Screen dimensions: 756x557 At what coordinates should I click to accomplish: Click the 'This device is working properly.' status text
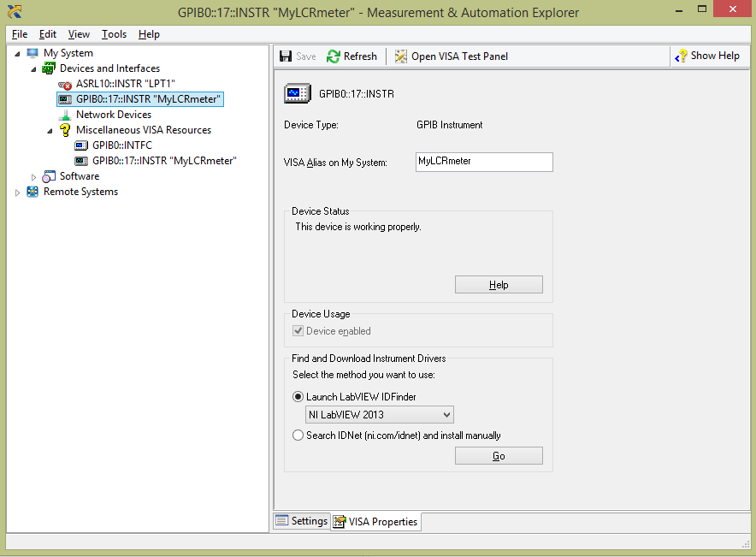(x=358, y=227)
